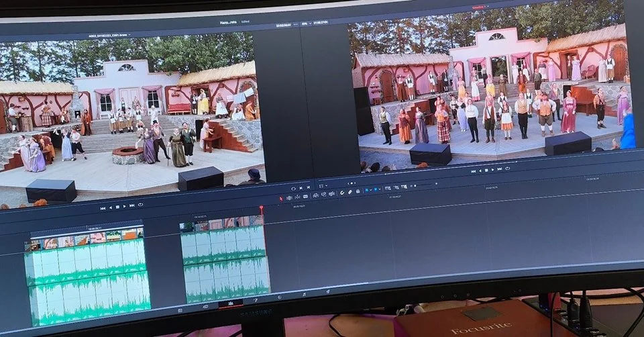The height and width of the screenshot is (337, 644).
Task: Click the Timeline name dropdown in red
Action: 480,7
